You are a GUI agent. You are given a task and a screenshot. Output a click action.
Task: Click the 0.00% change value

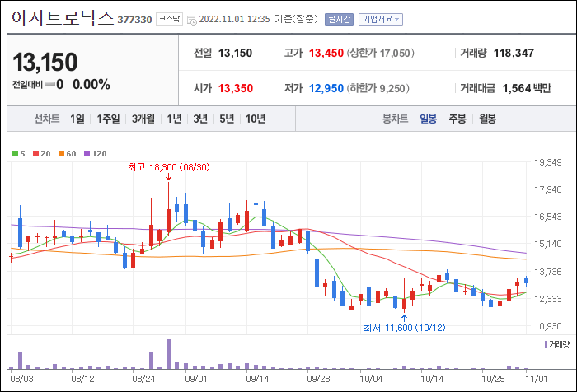point(91,84)
